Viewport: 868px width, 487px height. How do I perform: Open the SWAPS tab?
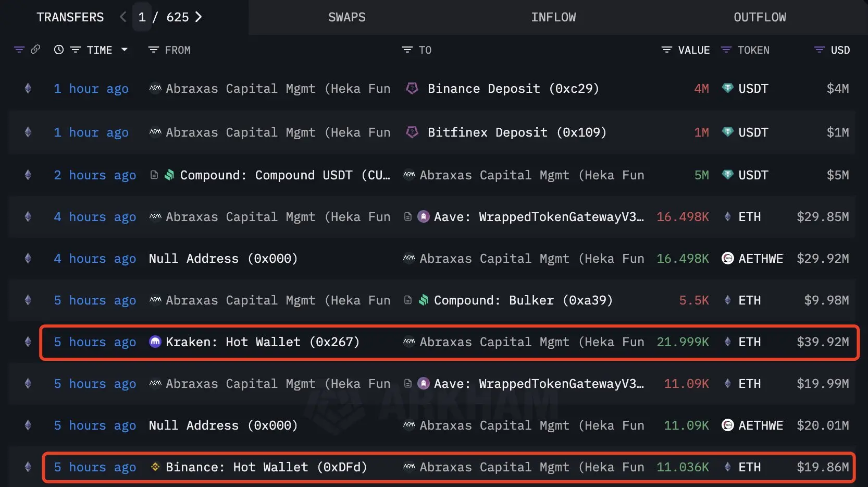346,17
